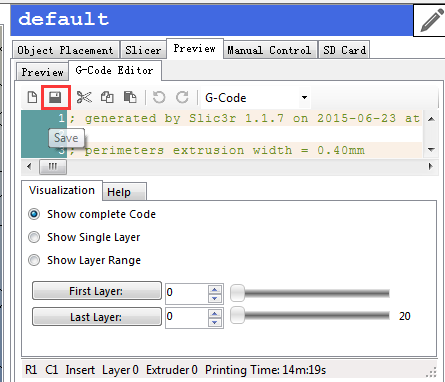Click the Undo arrow icon
The image size is (445, 382).
point(159,97)
